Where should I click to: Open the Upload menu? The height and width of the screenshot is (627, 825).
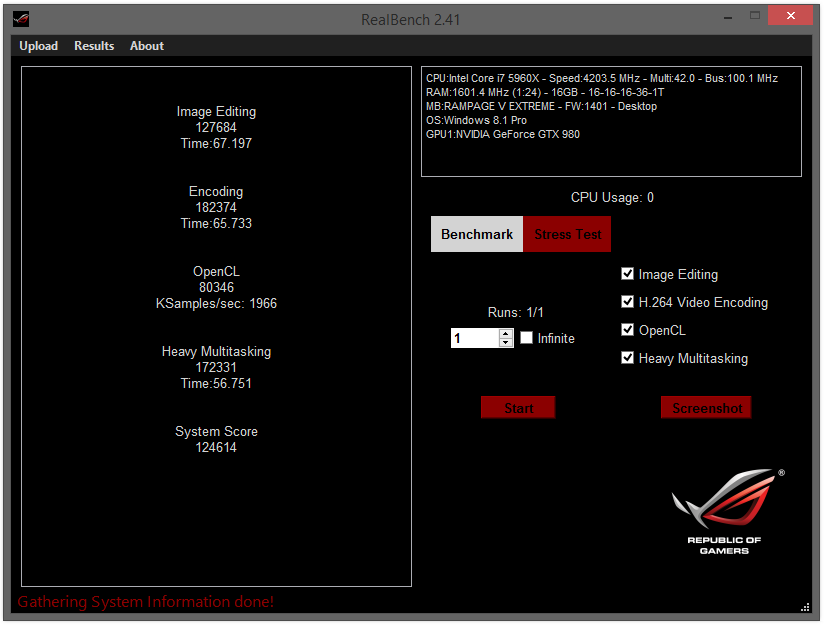38,46
